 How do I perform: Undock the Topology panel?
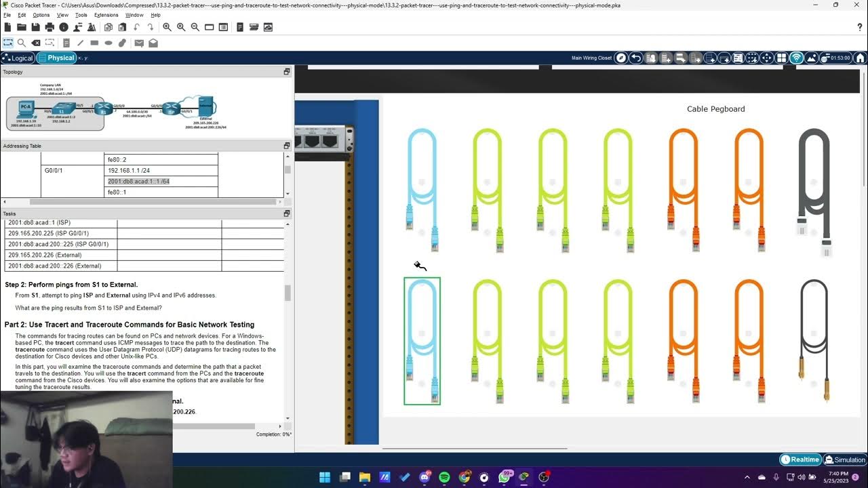(287, 72)
